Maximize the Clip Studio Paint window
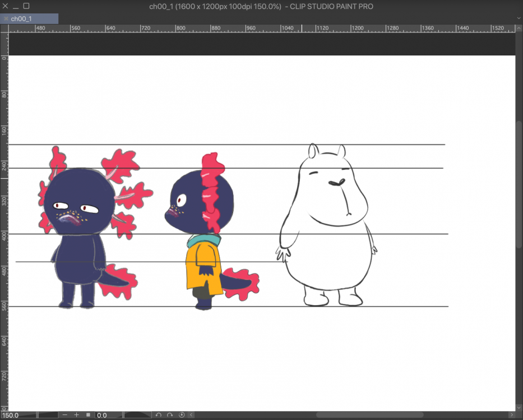 26,6
